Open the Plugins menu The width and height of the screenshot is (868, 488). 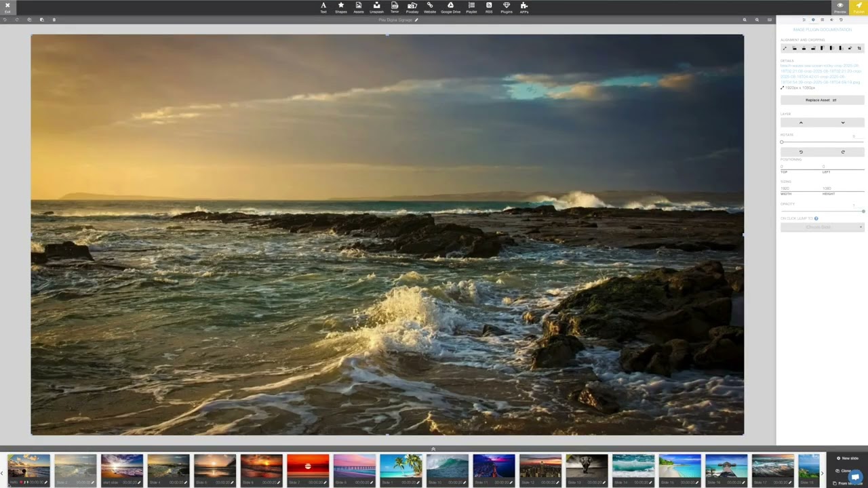point(507,7)
